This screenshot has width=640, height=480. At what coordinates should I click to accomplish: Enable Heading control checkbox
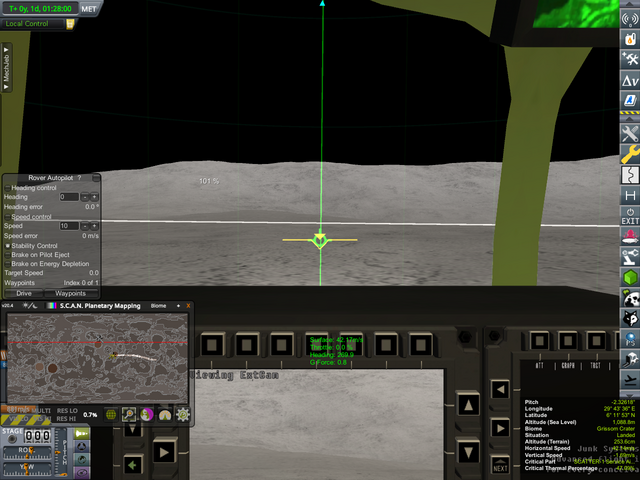click(7, 188)
